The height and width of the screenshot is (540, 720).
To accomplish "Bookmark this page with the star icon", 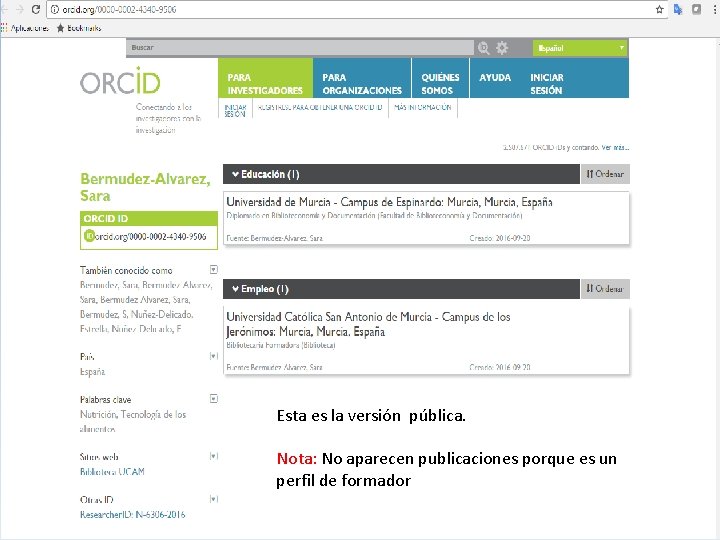I will coord(659,9).
